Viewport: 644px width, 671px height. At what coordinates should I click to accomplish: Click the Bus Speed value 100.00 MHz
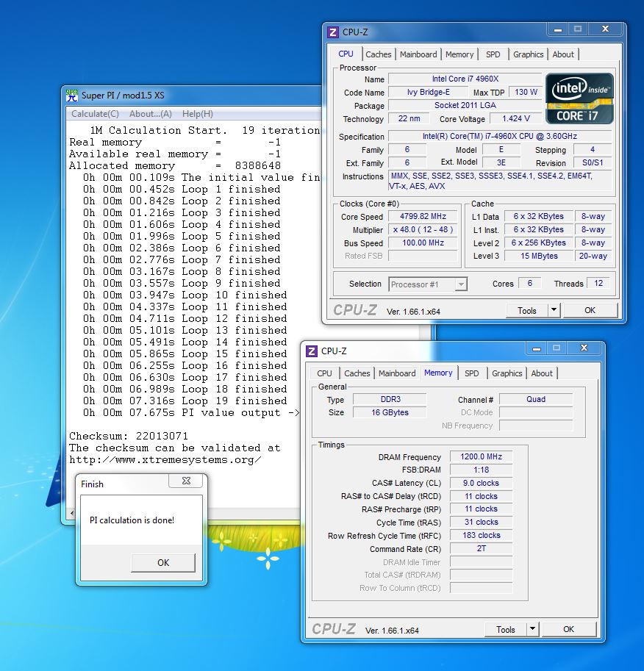pyautogui.click(x=423, y=243)
